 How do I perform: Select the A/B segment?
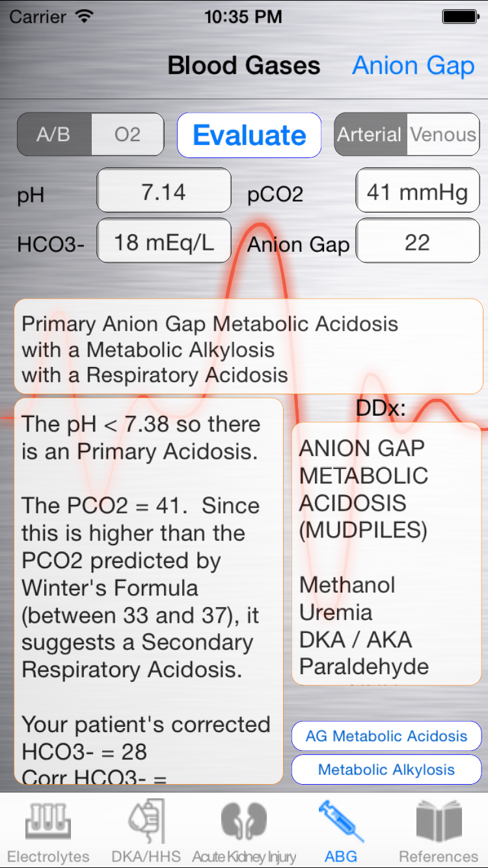(54, 135)
